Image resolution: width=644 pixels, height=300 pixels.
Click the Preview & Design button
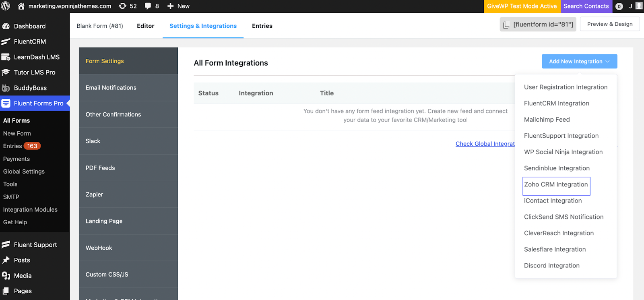point(610,24)
